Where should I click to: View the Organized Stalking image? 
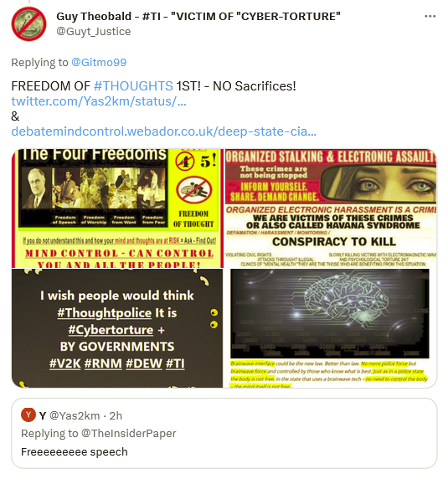pyautogui.click(x=331, y=209)
